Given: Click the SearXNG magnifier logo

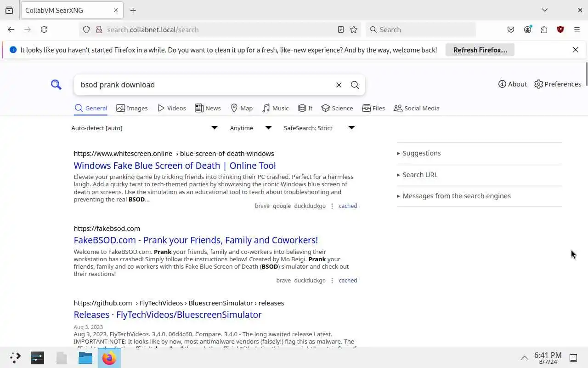Looking at the screenshot, I should (56, 85).
